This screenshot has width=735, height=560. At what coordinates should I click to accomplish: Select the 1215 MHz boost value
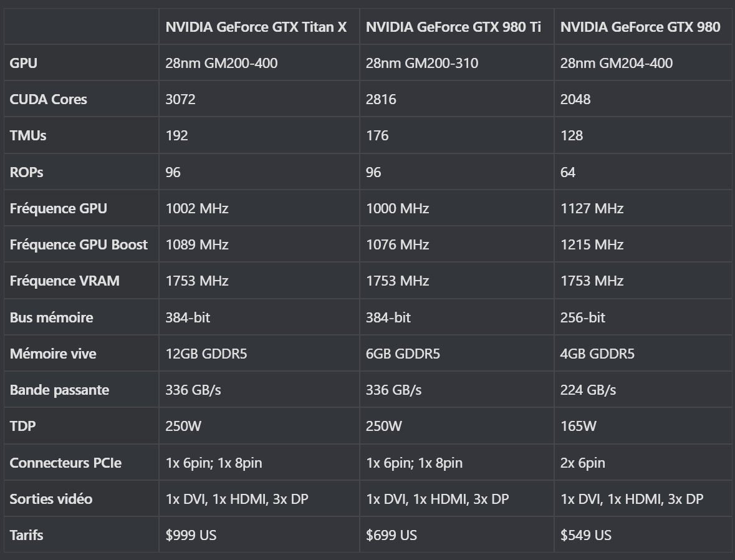(x=592, y=245)
